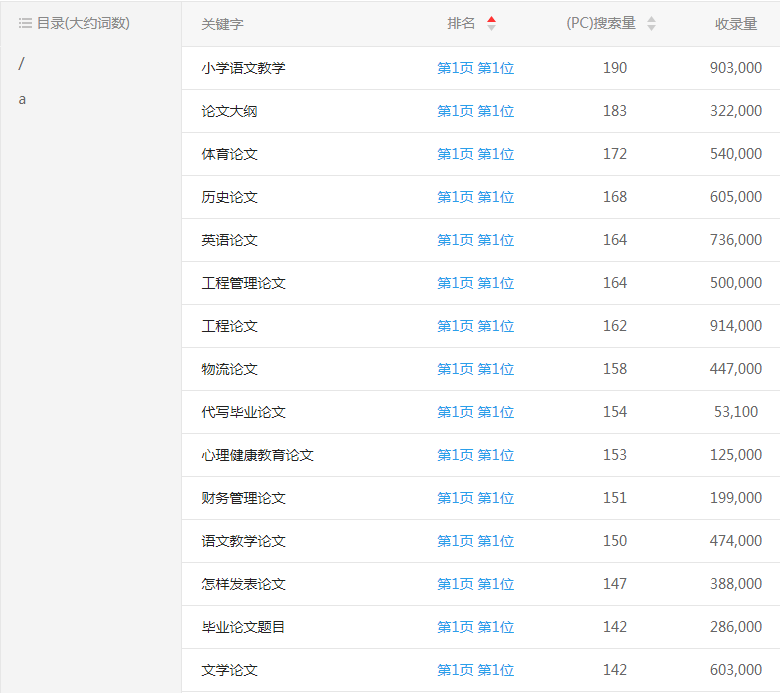Click the 关键字 column header
The height and width of the screenshot is (693, 780).
(x=222, y=24)
